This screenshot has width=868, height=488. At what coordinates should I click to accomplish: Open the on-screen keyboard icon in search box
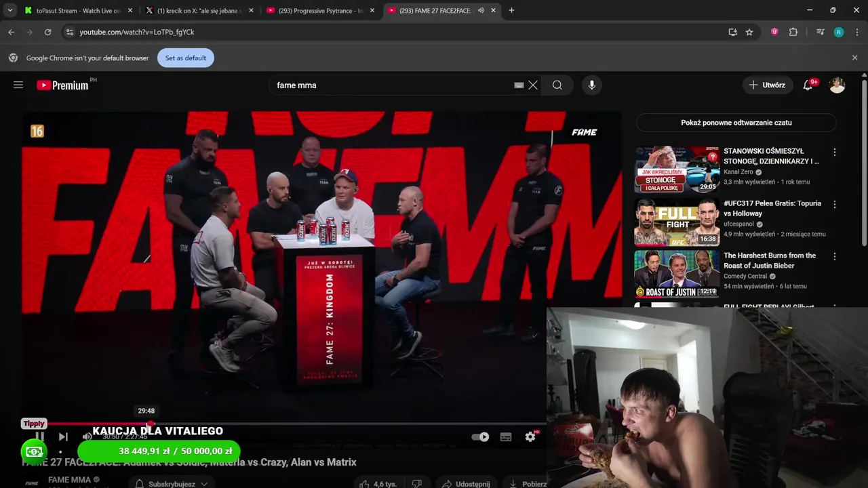(519, 85)
